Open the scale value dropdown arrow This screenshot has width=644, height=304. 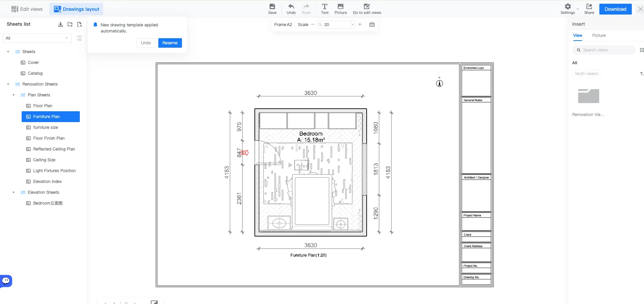[x=353, y=25]
